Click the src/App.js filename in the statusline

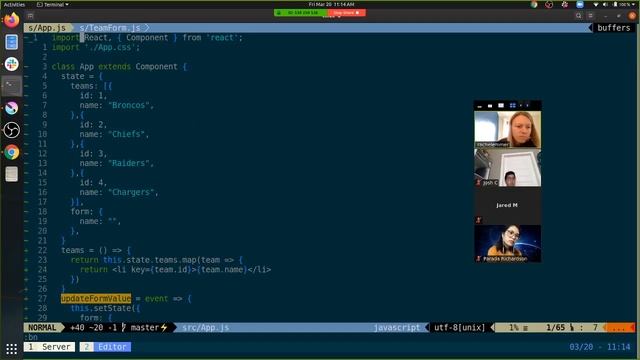click(205, 327)
